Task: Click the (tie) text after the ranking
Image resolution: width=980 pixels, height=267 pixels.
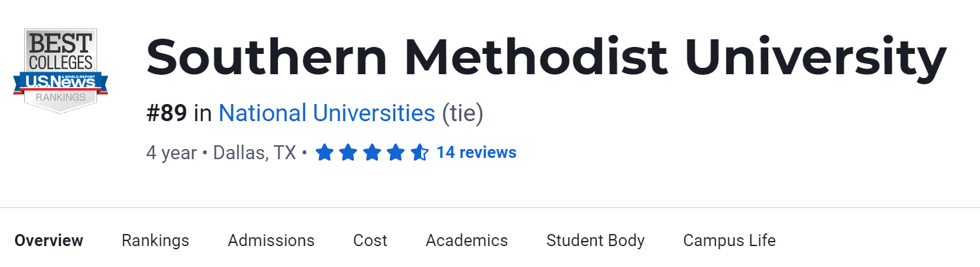Action: (x=462, y=114)
